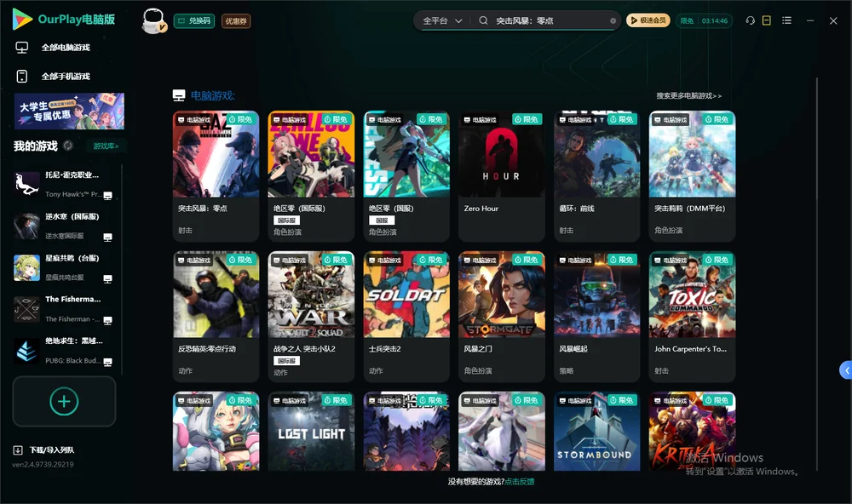
Task: Click the plus button to add a game
Action: tap(64, 402)
